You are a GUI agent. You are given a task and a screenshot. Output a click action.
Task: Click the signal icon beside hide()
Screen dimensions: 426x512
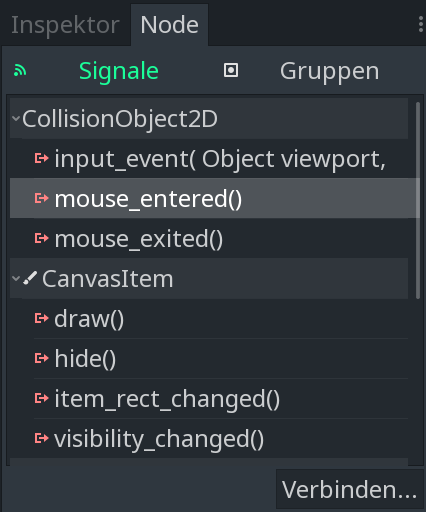point(42,358)
